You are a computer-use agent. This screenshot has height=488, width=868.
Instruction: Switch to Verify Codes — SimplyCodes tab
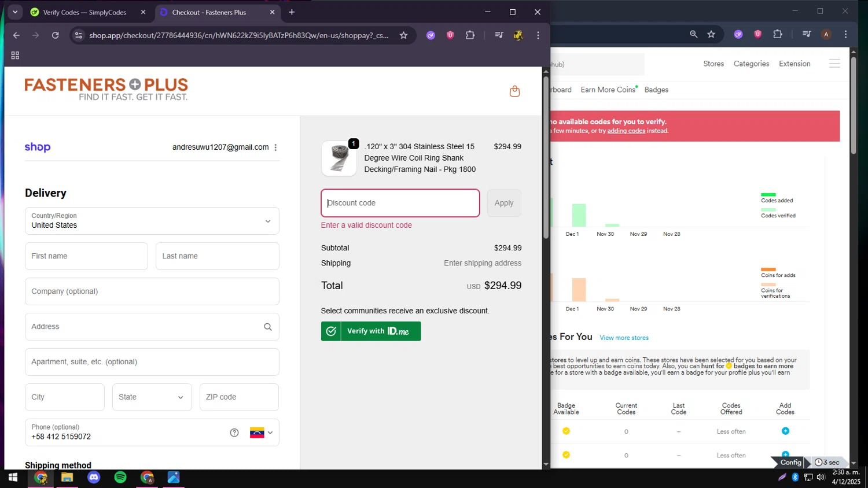point(84,12)
